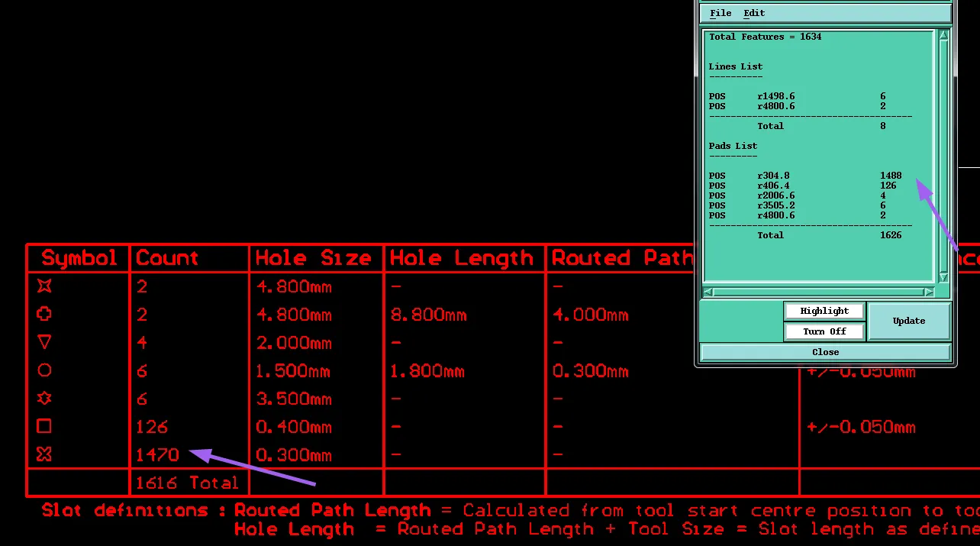Click the 1.800mm hole length cell
The height and width of the screenshot is (546, 980).
pyautogui.click(x=428, y=371)
